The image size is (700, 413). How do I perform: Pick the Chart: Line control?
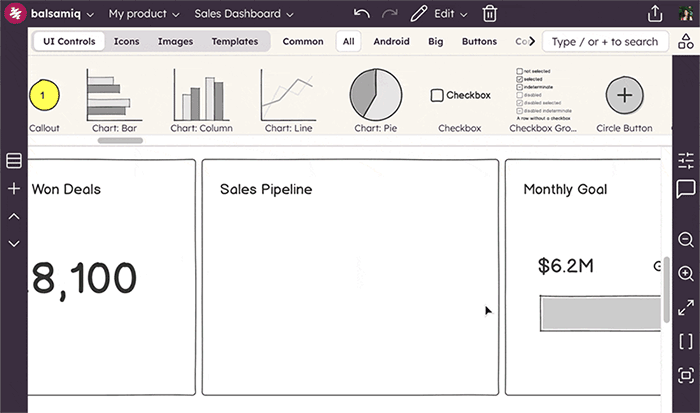pyautogui.click(x=288, y=100)
